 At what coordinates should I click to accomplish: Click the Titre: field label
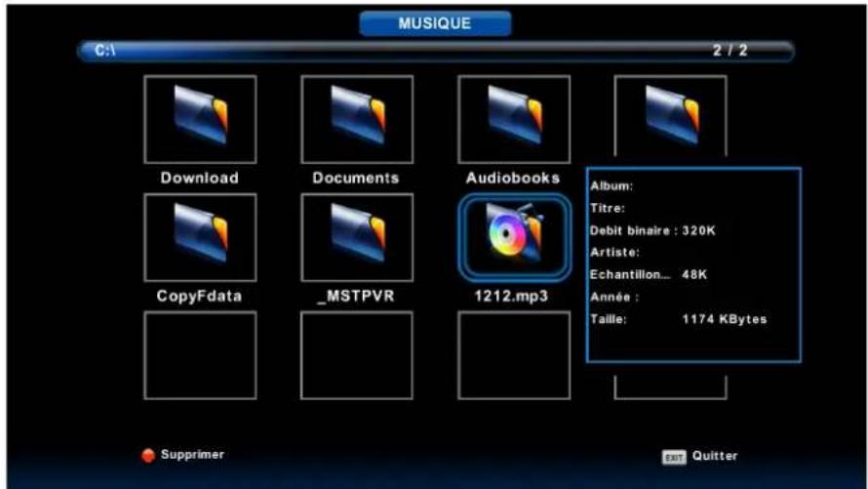coord(608,208)
